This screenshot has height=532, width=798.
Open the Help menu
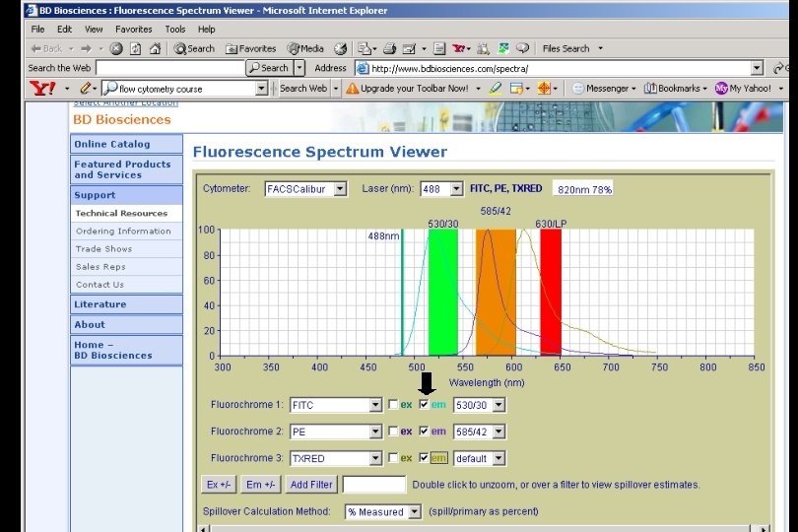207,29
